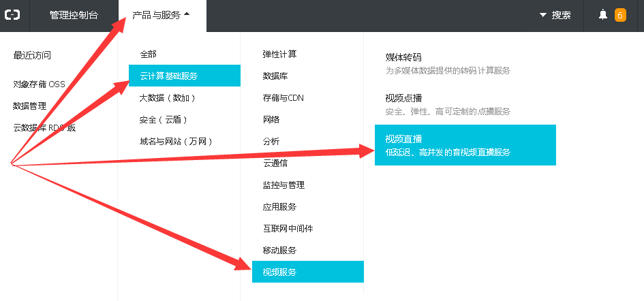Click the Aliyun logo icon
Image resolution: width=644 pixels, height=301 pixels.
point(12,15)
